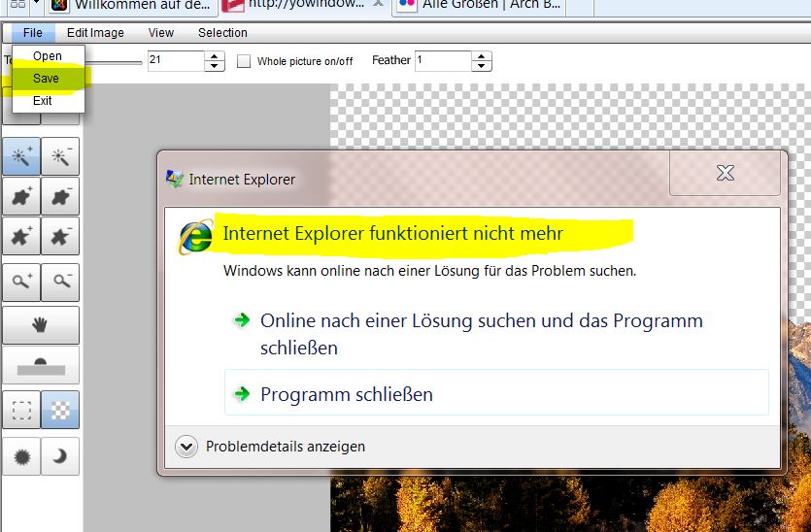811x532 pixels.
Task: Open the File menu
Action: (33, 33)
